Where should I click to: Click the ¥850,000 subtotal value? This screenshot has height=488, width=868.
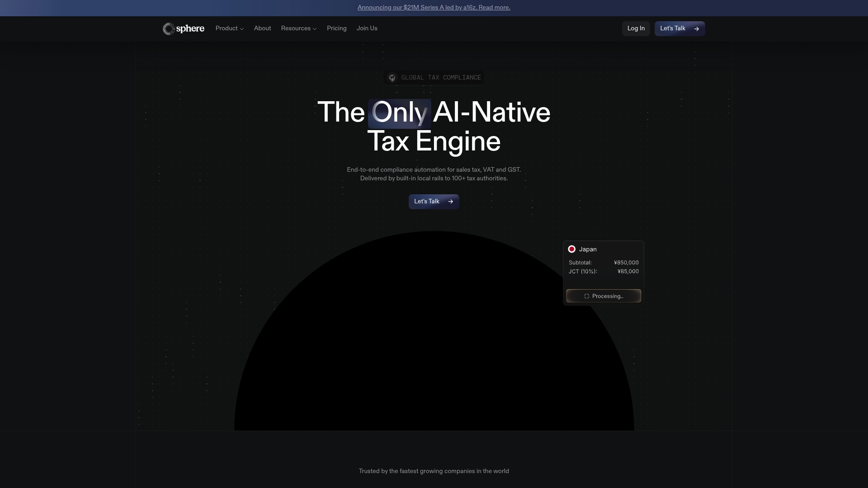coord(626,263)
